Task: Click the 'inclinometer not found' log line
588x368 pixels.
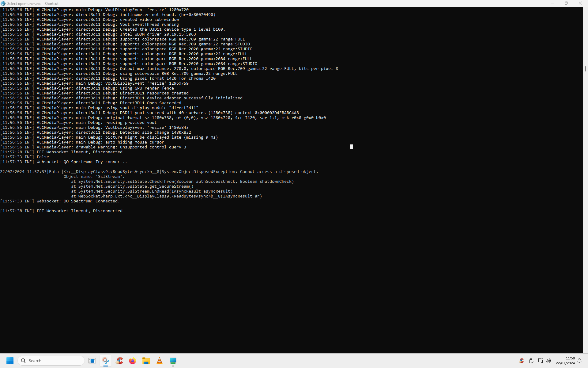Action: [x=108, y=15]
